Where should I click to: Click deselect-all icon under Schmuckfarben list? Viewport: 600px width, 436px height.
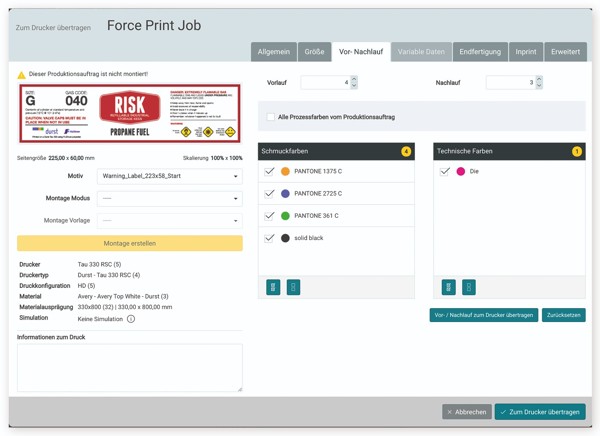[x=293, y=287]
